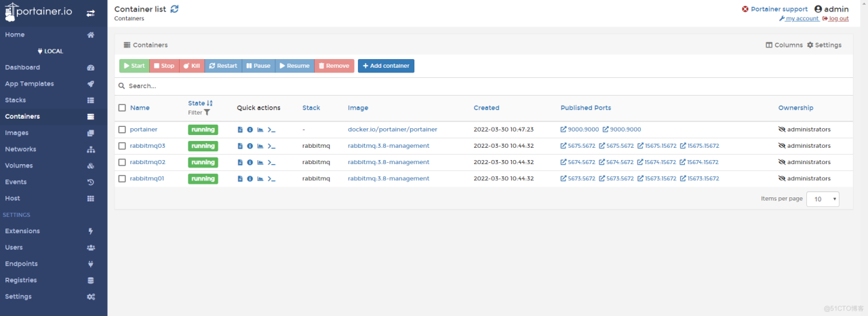Open the State filter funnel

click(207, 113)
